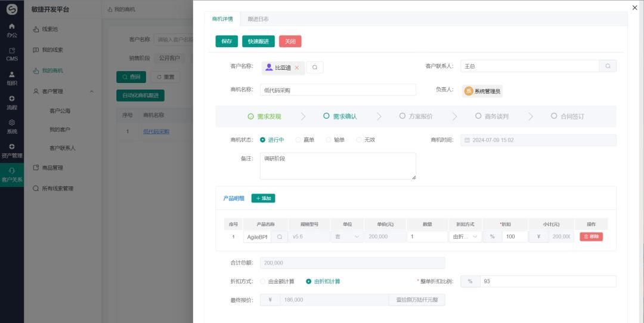Click the calendar icon in 商机时间 field

pos(467,140)
